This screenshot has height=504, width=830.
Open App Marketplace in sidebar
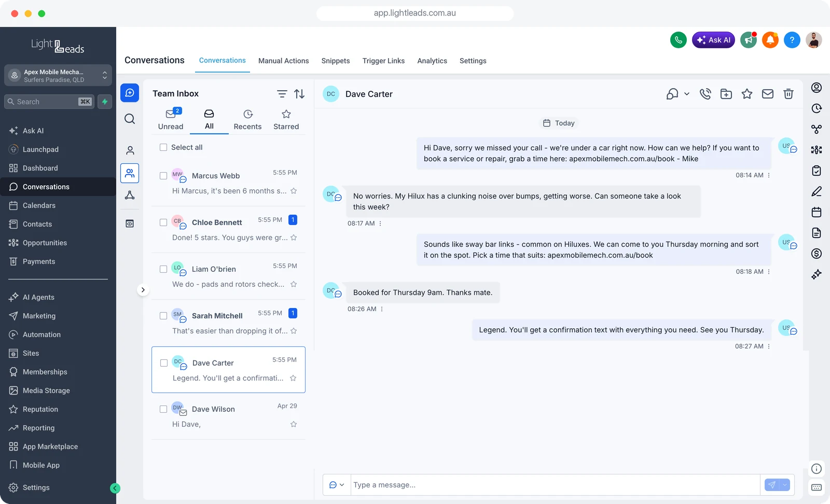coord(50,446)
